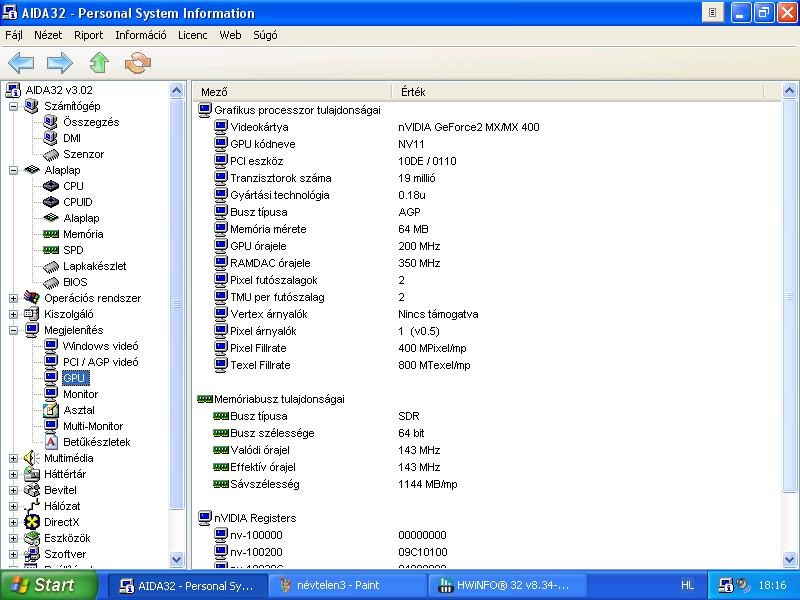Expand the Operációs rendszer branch

14,298
